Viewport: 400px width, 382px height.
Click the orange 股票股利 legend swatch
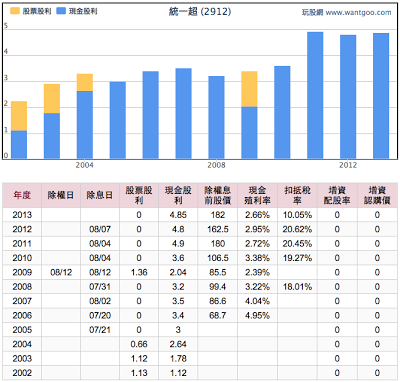pyautogui.click(x=15, y=11)
